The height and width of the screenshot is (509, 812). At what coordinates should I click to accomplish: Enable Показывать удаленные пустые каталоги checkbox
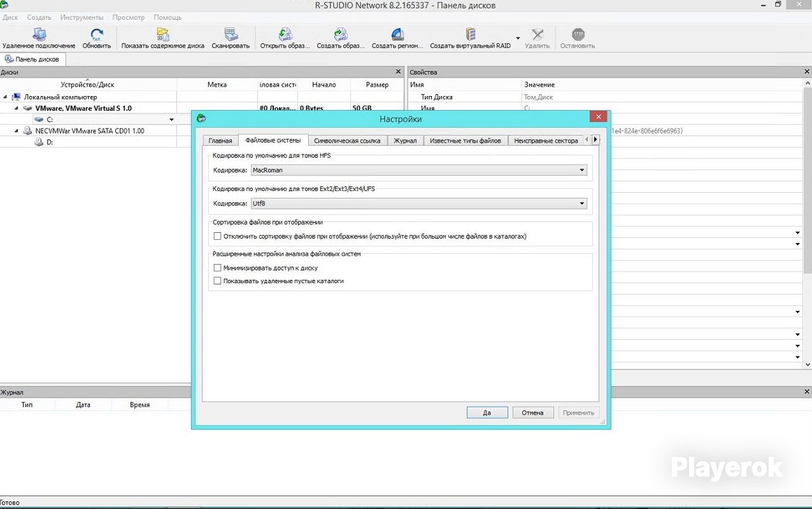(217, 281)
